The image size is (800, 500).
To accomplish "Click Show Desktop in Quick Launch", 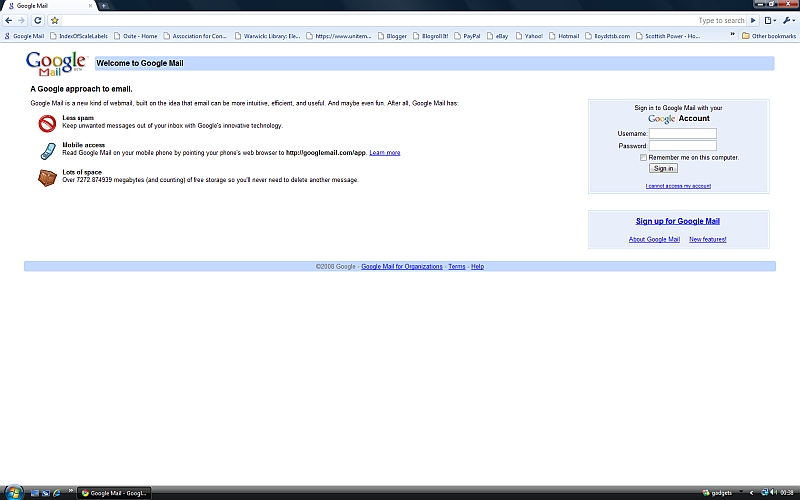I will pyautogui.click(x=35, y=493).
